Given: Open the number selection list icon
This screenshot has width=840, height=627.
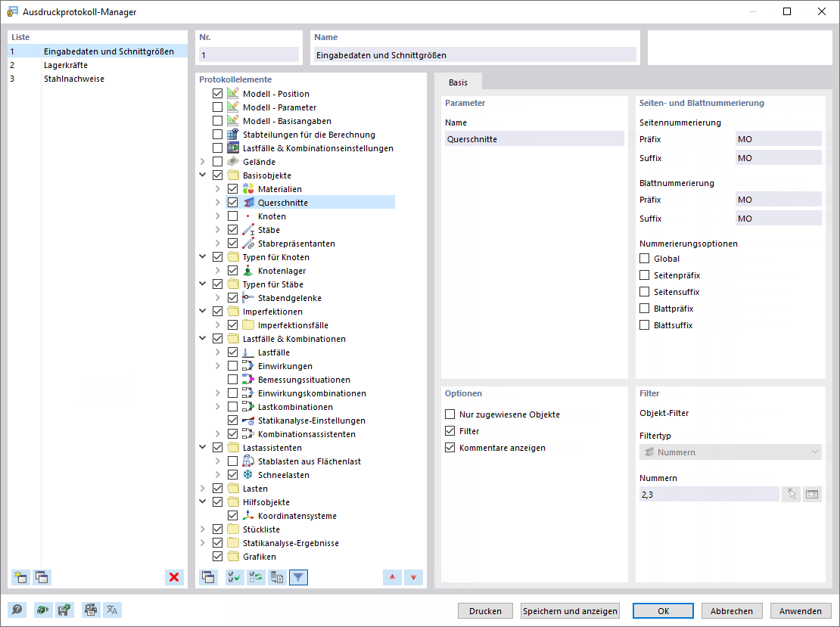Looking at the screenshot, I should tap(812, 494).
